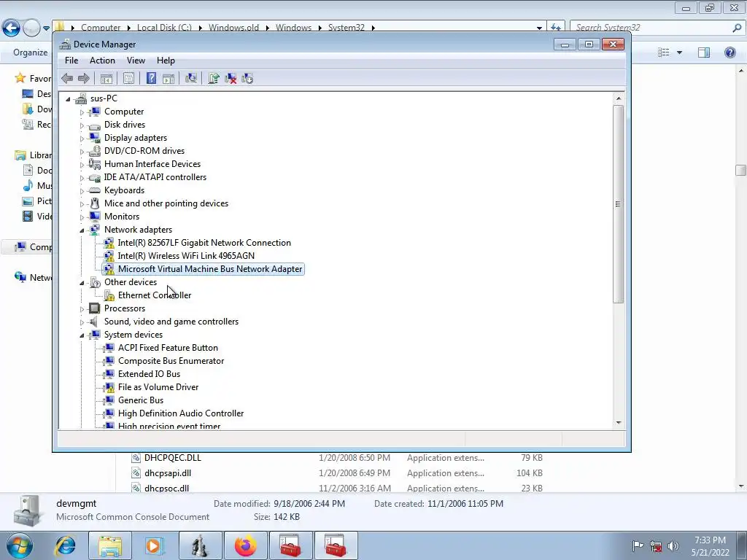Click the Device Manager vertical scrollbar thumb
The height and width of the screenshot is (560, 747).
tap(619, 204)
